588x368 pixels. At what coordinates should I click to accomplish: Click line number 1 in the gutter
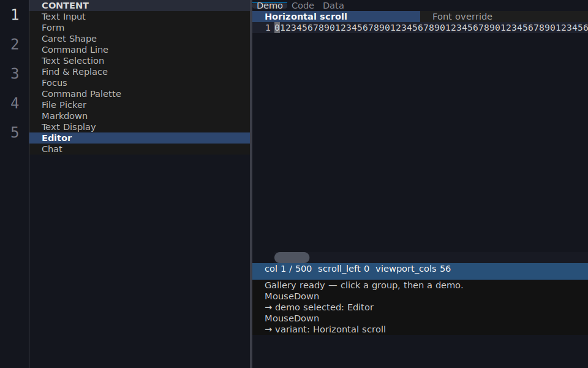[268, 28]
